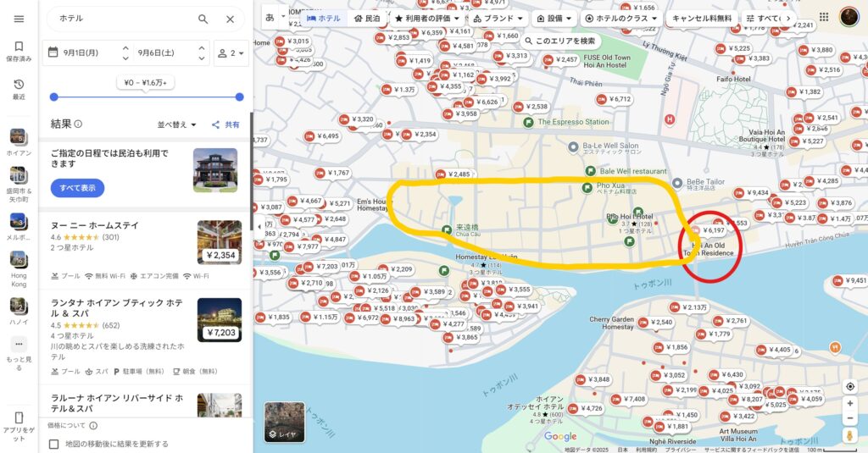The width and height of the screenshot is (868, 453).
Task: Open the hamburger main menu
Action: pos(19,19)
